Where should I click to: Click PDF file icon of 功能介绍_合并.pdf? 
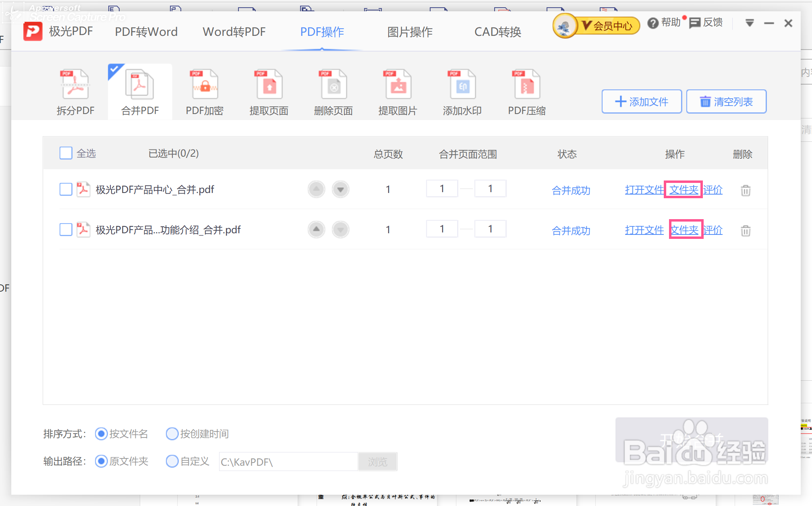[83, 229]
